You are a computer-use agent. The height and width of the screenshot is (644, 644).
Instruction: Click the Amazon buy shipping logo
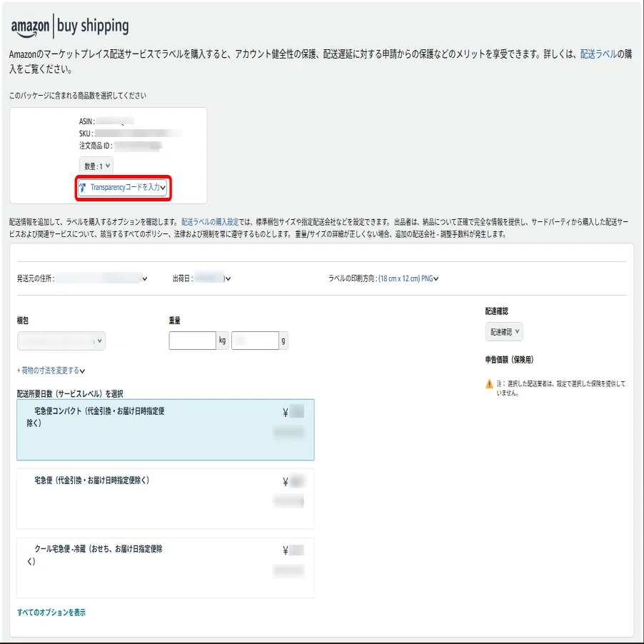70,26
